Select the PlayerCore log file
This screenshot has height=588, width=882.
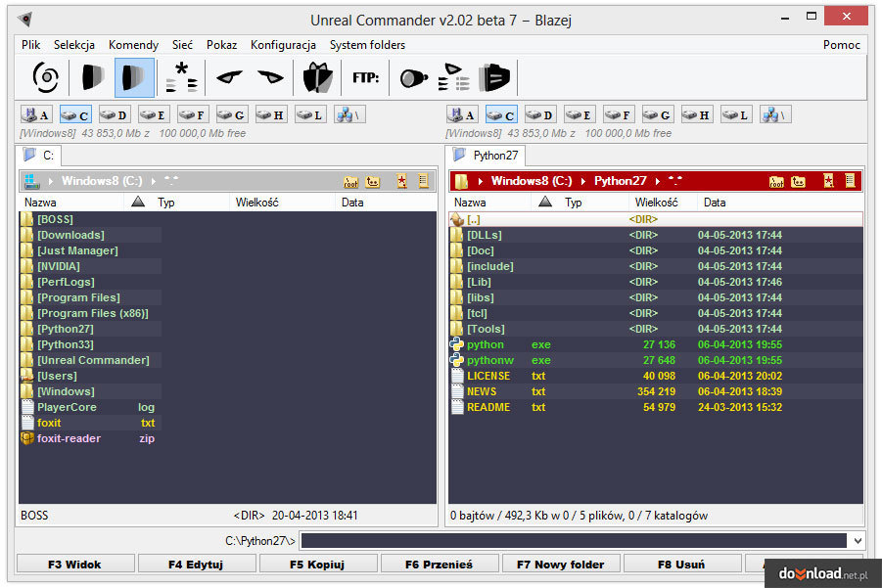90,407
